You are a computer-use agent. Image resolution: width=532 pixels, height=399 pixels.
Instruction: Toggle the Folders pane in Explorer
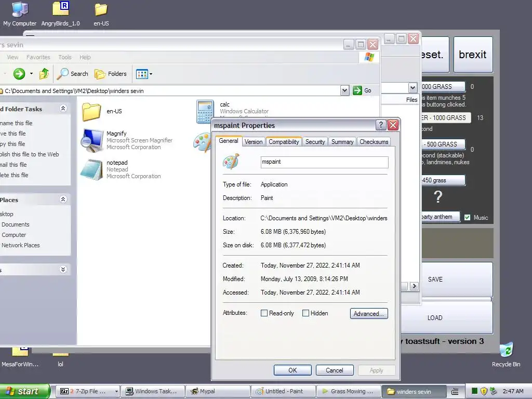pyautogui.click(x=111, y=74)
